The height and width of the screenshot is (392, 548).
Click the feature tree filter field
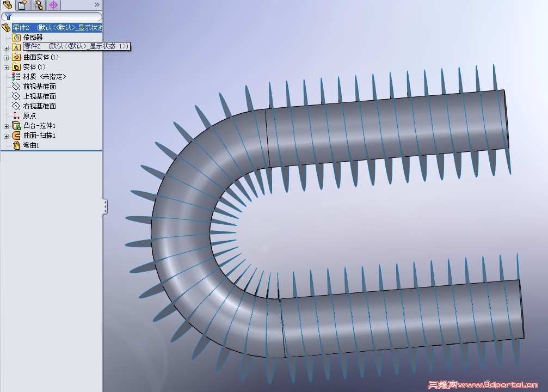[51, 16]
